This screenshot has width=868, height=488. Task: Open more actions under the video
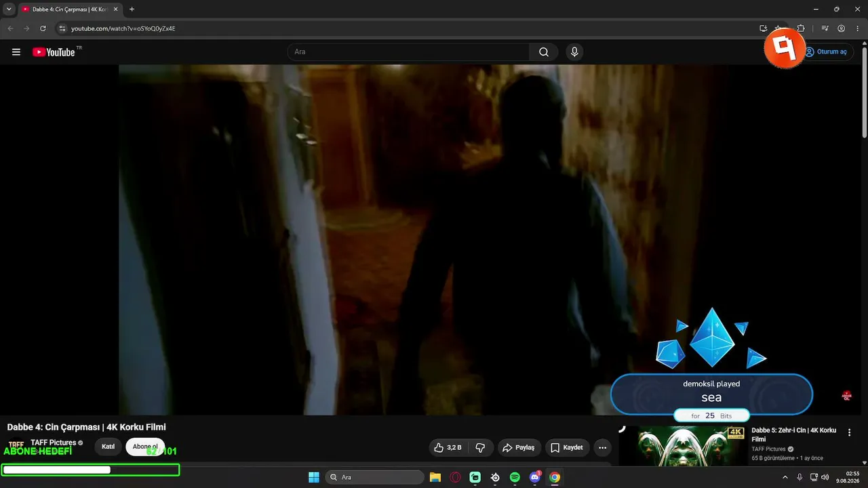point(602,447)
